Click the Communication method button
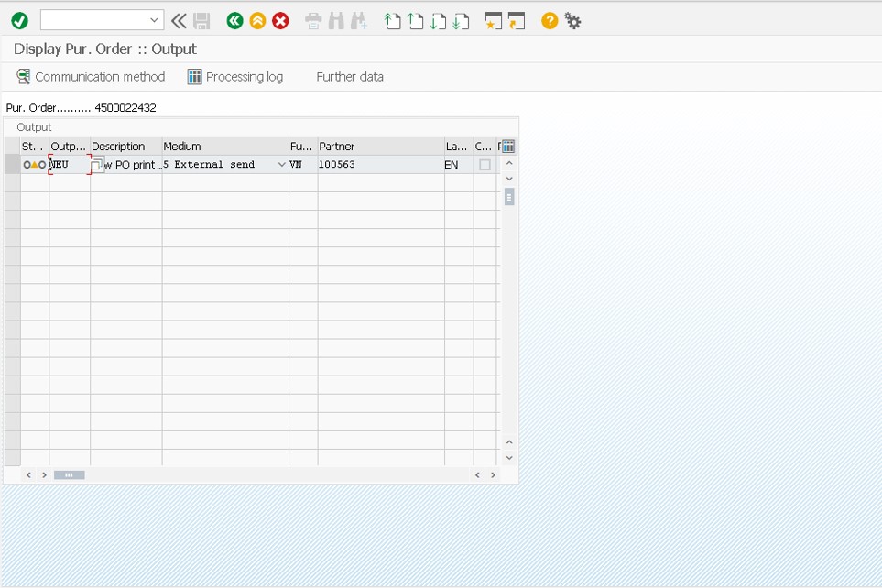The width and height of the screenshot is (882, 588). pyautogui.click(x=91, y=77)
